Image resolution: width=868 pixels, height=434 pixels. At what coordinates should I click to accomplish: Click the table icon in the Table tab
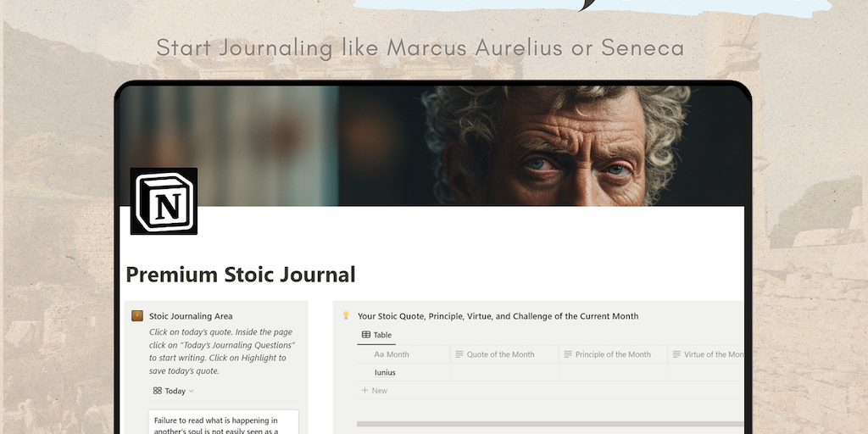(x=366, y=335)
